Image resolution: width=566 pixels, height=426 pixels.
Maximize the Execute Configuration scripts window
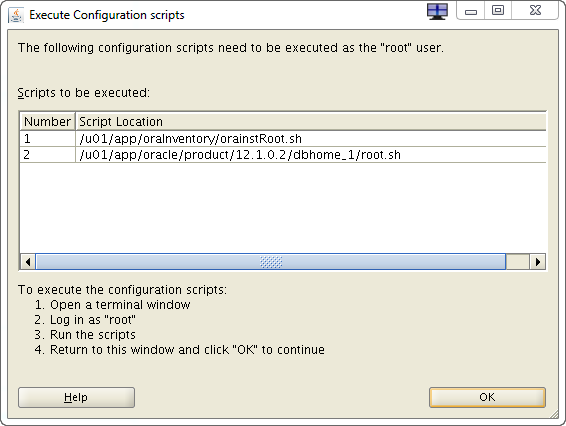coord(498,11)
